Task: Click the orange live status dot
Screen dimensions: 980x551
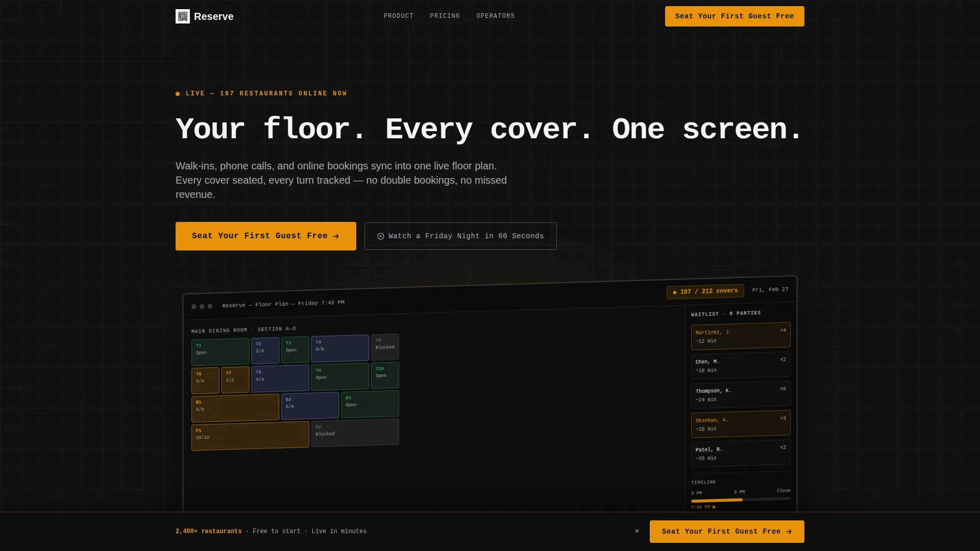Action: (x=178, y=94)
